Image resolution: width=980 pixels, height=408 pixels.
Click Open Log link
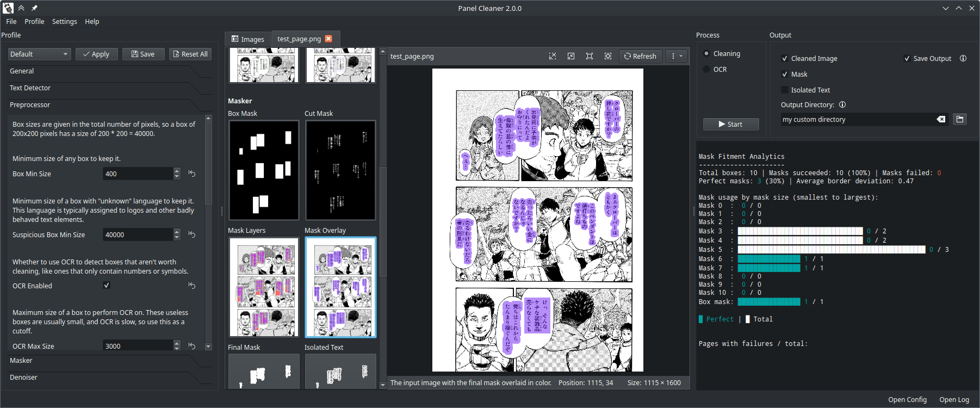pos(954,399)
